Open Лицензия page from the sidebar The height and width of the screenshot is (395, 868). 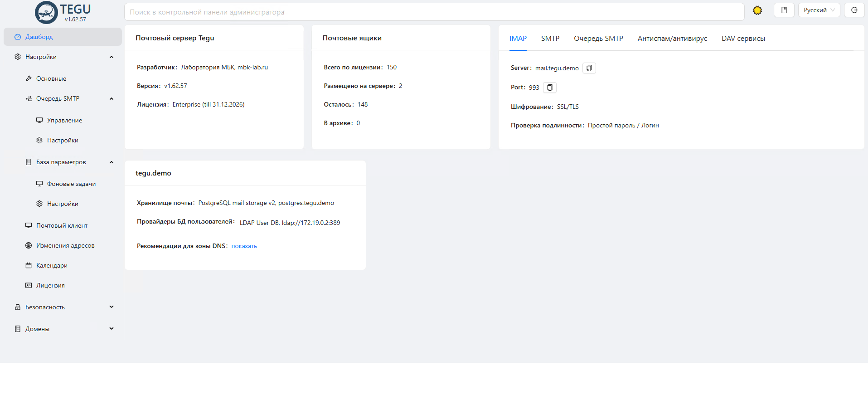pyautogui.click(x=50, y=286)
